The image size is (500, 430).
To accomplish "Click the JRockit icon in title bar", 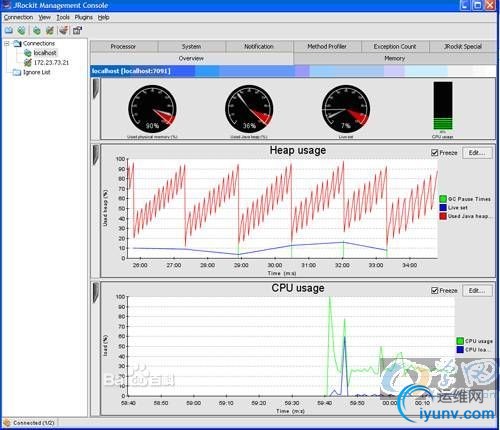I will pos(6,5).
